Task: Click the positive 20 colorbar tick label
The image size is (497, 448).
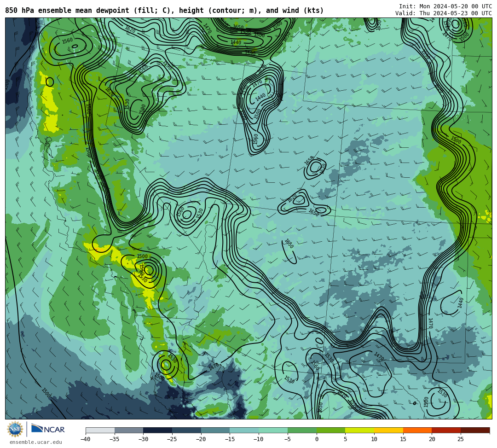Action: click(x=432, y=439)
